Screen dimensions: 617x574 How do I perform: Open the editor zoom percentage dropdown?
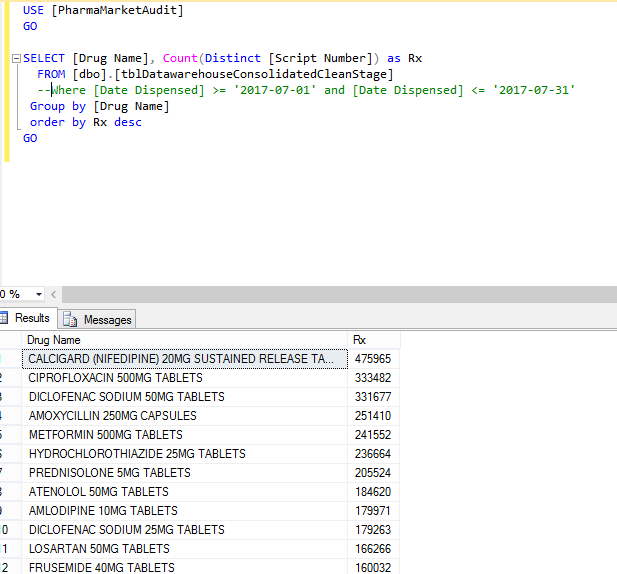(x=39, y=294)
